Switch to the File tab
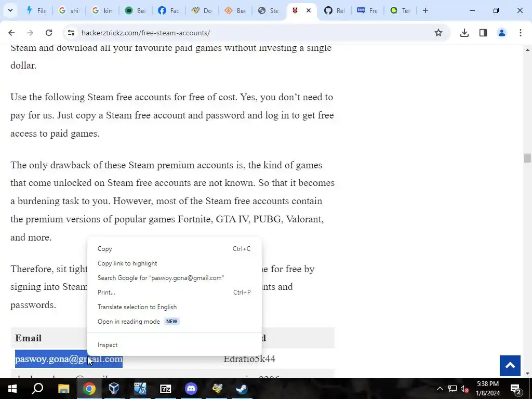 point(36,10)
